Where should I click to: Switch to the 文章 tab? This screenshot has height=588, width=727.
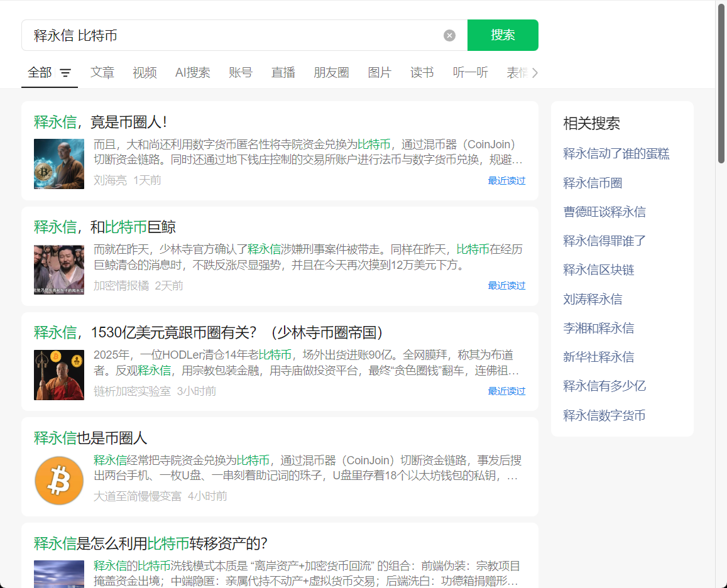(x=102, y=73)
